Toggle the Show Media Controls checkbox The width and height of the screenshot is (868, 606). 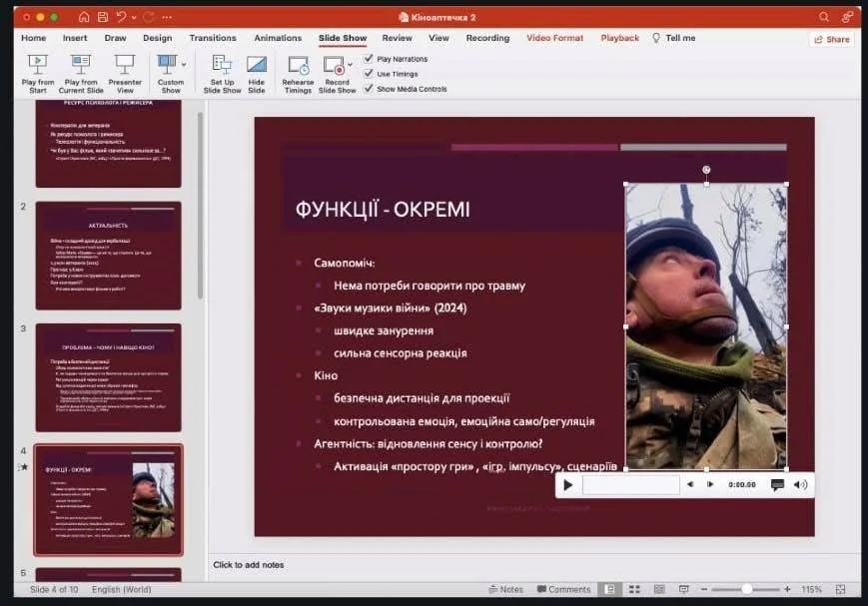coord(369,88)
